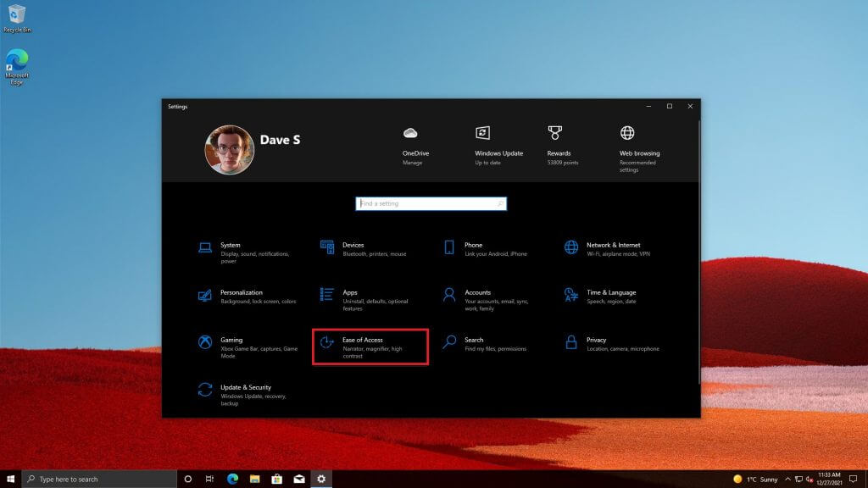The width and height of the screenshot is (868, 488).
Task: Check Windows Update status in header
Action: 498,153
